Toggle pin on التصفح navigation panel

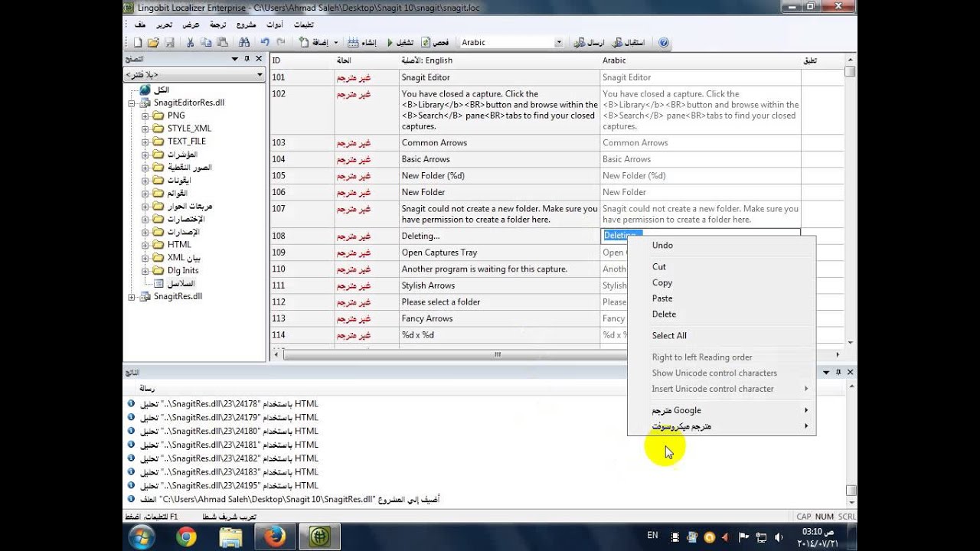(x=247, y=59)
